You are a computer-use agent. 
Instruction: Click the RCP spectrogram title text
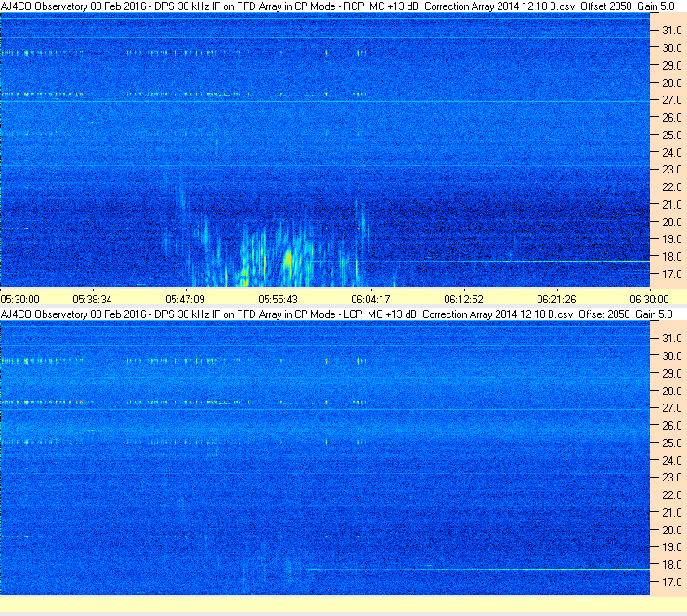337,6
